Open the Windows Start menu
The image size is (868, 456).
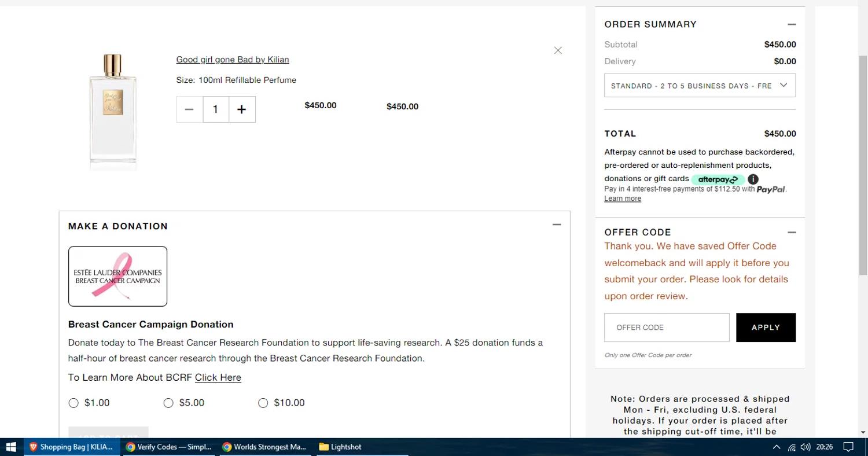[10, 447]
